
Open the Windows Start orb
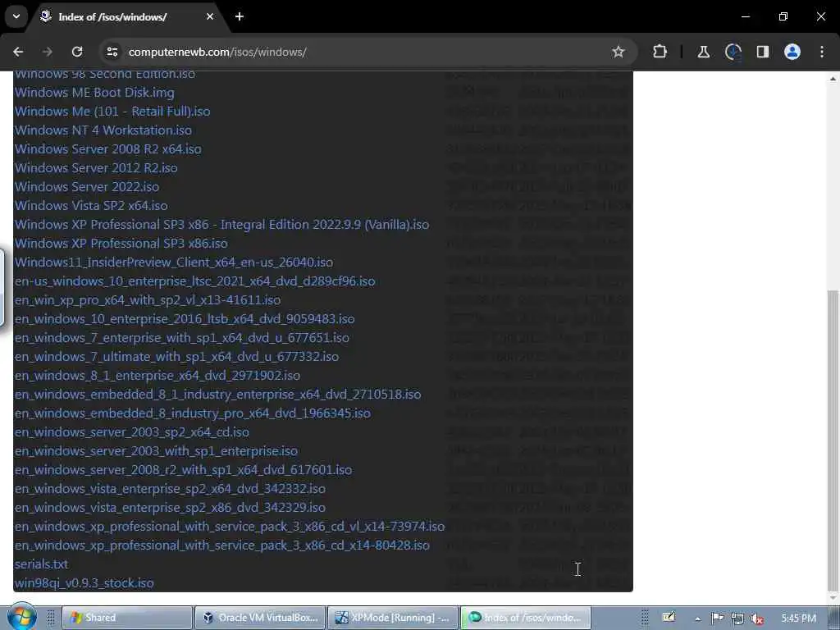[21, 618]
